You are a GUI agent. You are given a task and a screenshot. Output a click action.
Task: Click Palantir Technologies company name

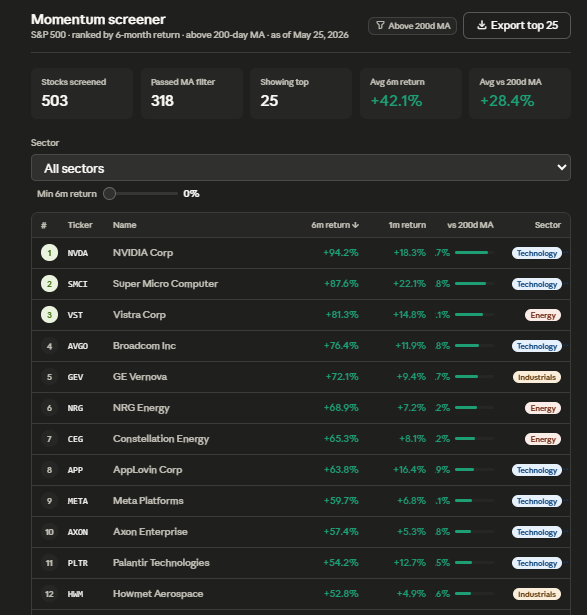[x=161, y=562]
